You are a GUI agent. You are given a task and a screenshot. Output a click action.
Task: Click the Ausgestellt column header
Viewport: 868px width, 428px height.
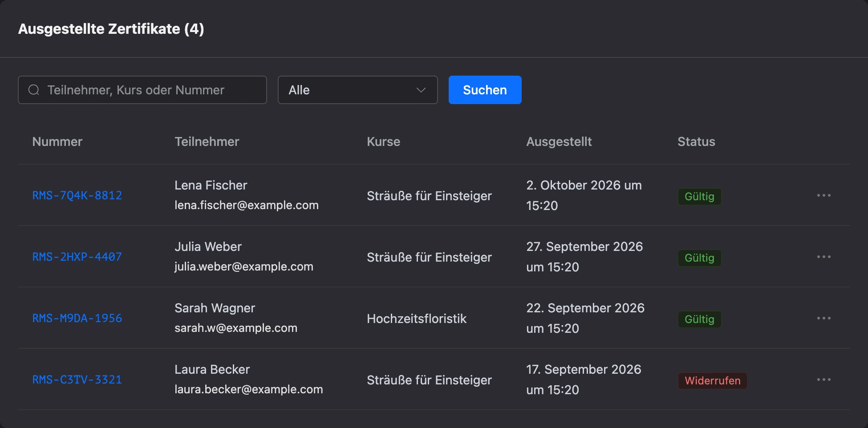pyautogui.click(x=559, y=141)
